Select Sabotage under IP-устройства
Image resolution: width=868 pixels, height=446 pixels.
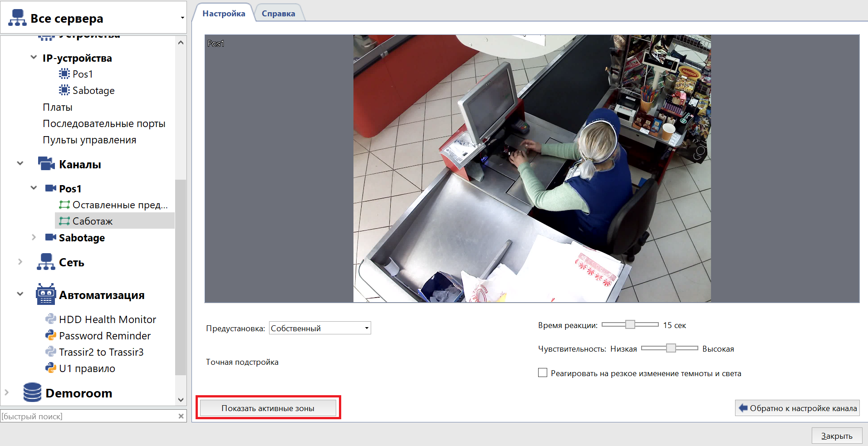pos(93,90)
